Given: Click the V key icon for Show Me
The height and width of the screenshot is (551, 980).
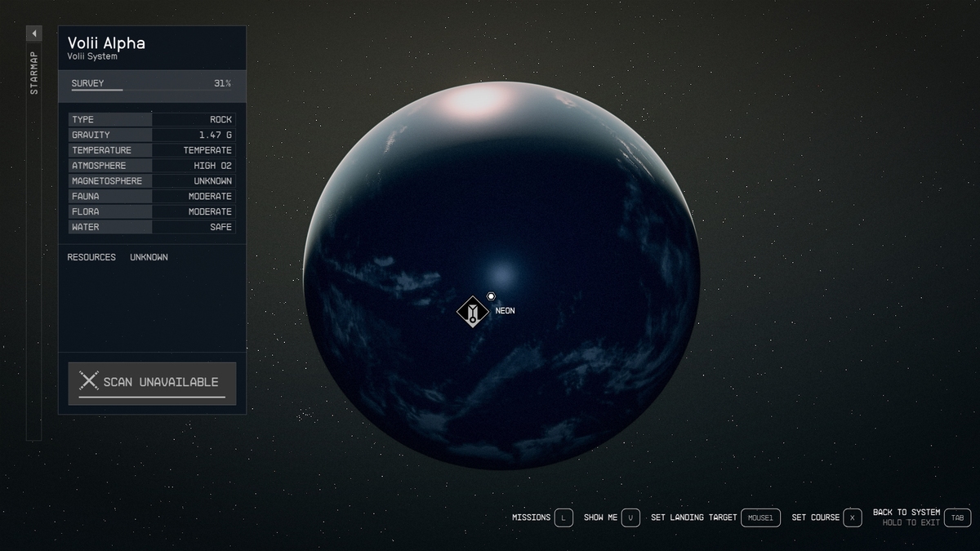Looking at the screenshot, I should coord(630,518).
